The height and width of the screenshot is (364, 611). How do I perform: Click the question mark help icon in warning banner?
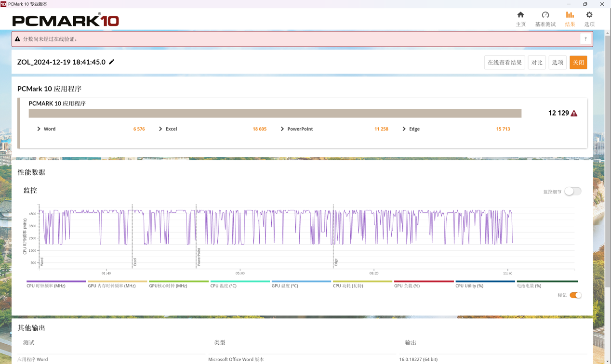tap(585, 39)
